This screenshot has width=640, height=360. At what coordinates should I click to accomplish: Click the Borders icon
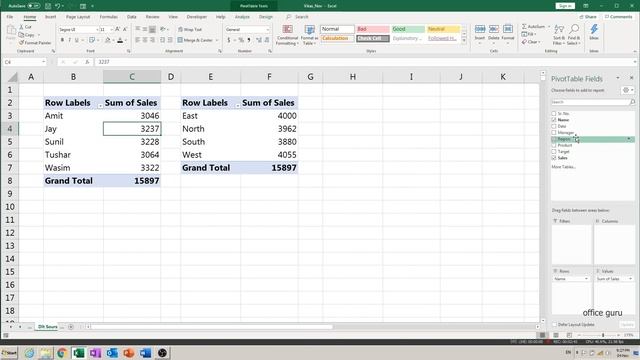[92, 40]
